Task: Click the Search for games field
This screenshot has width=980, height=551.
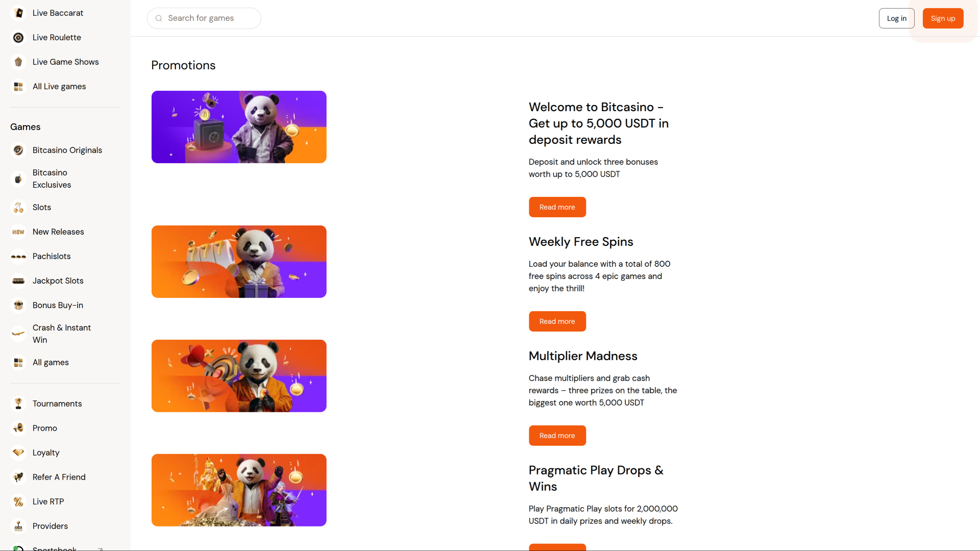Action: click(209, 18)
